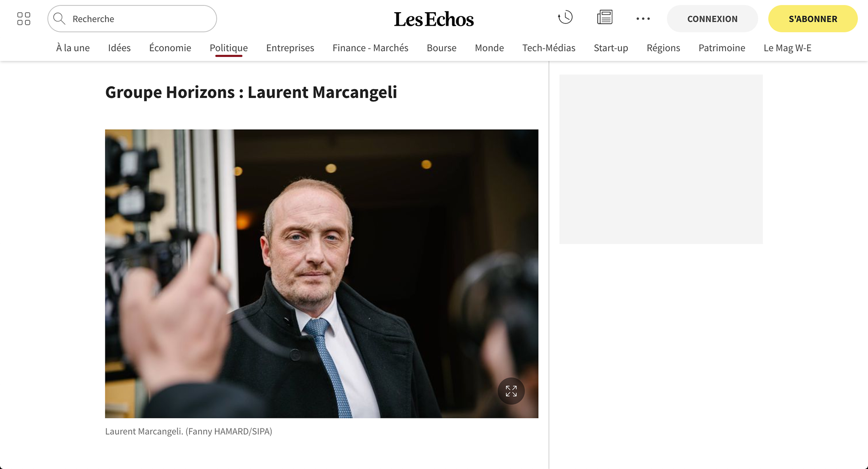Open the Idées section
868x469 pixels.
119,48
